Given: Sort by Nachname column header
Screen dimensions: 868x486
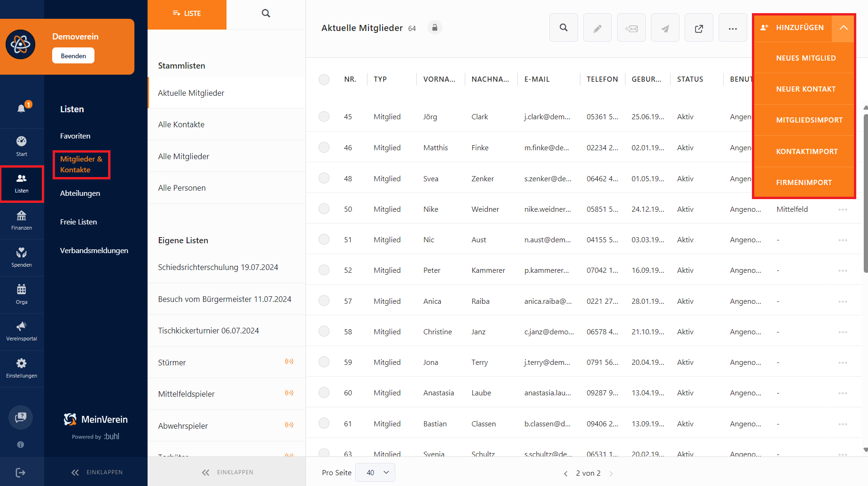Looking at the screenshot, I should (x=490, y=79).
